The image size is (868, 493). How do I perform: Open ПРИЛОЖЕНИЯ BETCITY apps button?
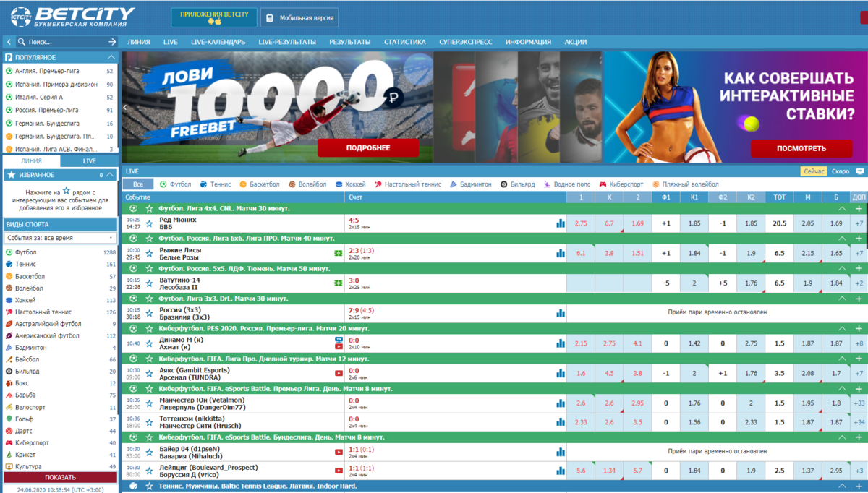[214, 17]
